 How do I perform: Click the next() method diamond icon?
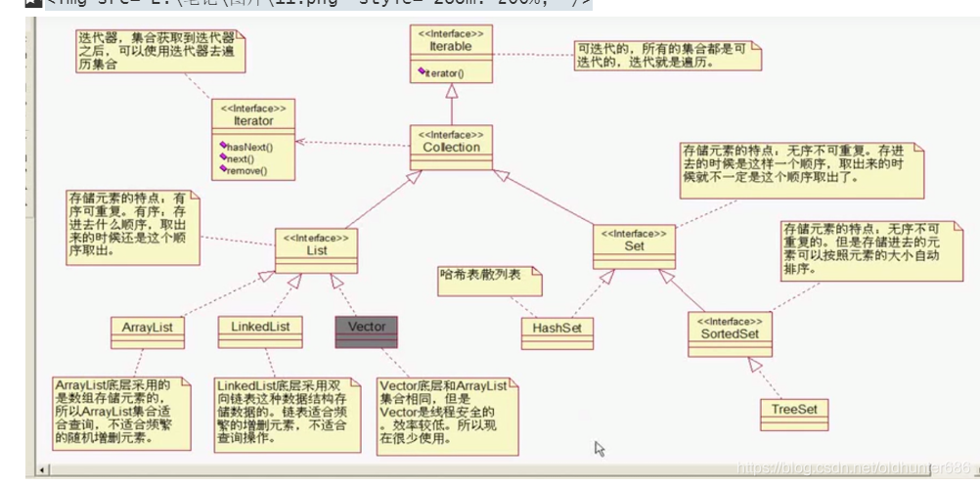(222, 156)
